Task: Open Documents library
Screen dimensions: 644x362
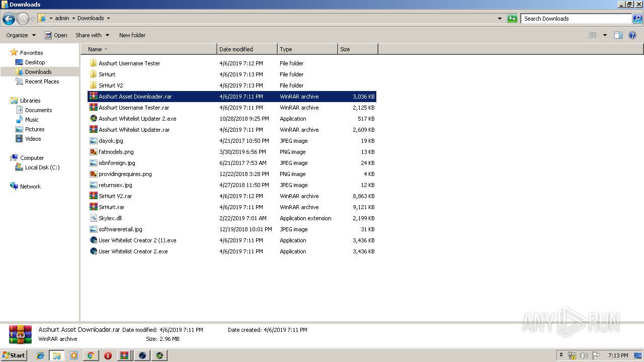Action: coord(38,110)
